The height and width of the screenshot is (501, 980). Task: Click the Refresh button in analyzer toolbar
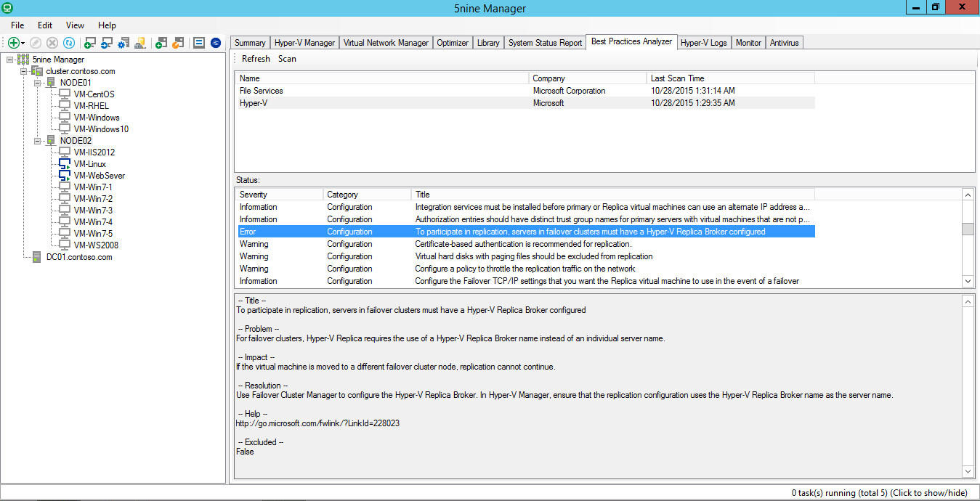pos(256,59)
